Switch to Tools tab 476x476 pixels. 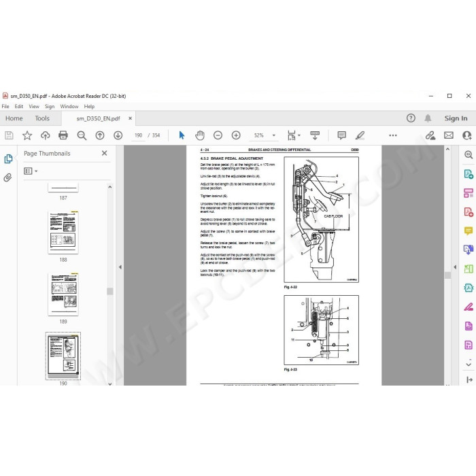(42, 118)
